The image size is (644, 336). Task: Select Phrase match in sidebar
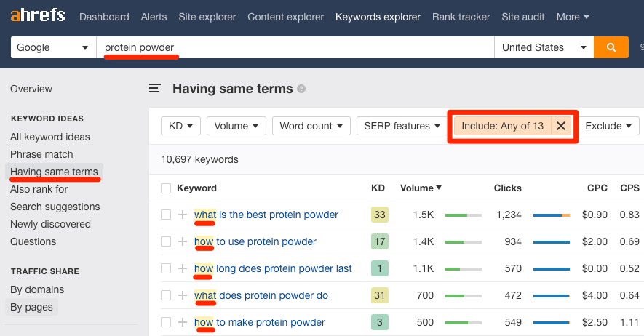click(x=41, y=154)
